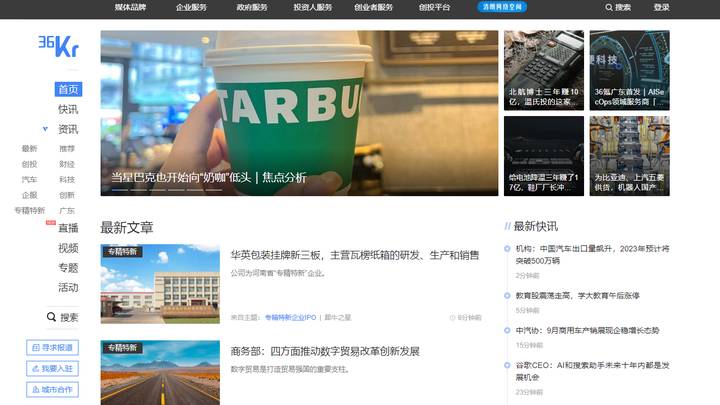720x405 pixels.
Task: Open the 给电池降温三年赚了17亿 card
Action: click(544, 156)
